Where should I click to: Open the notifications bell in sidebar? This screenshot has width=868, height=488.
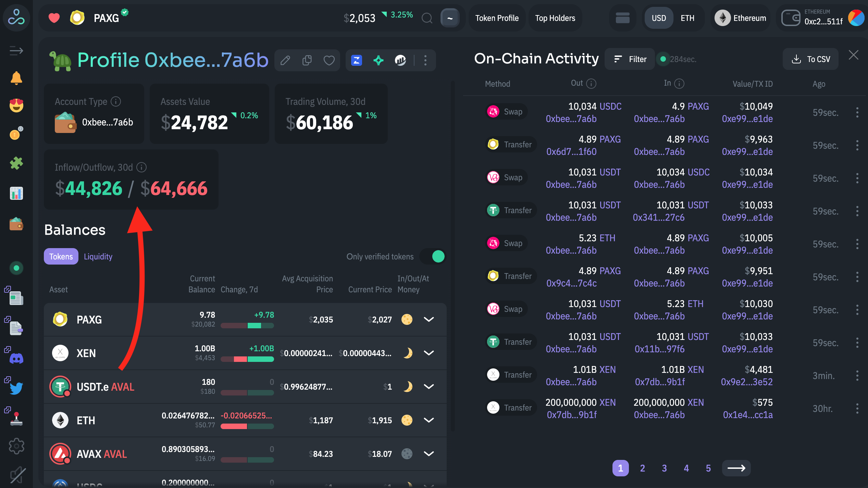point(16,78)
